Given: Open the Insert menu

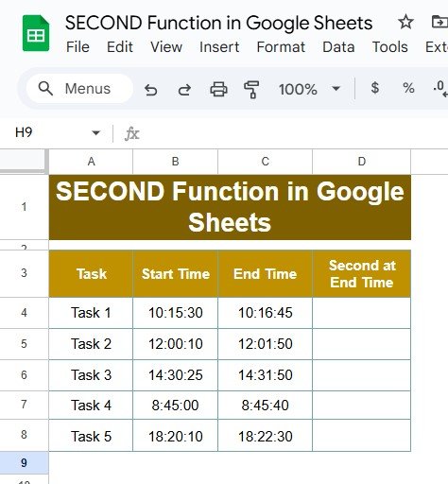Looking at the screenshot, I should click(x=219, y=47).
